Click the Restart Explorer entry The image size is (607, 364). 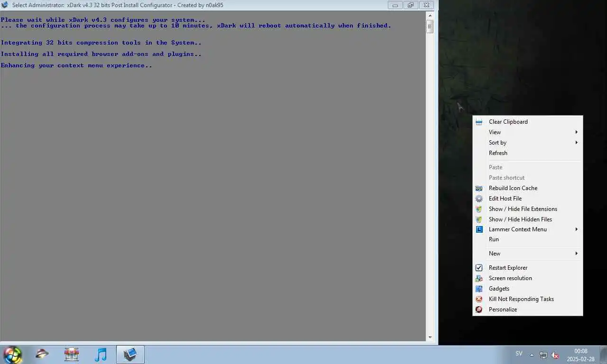[x=528, y=268]
